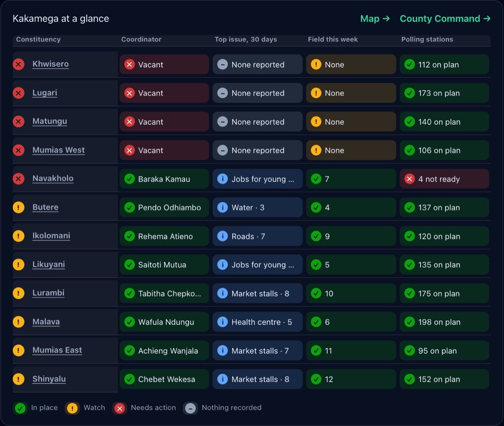Open the Shinyalu constituency link
504x426 pixels.
tap(49, 379)
